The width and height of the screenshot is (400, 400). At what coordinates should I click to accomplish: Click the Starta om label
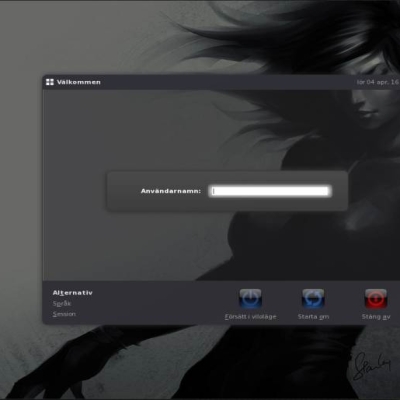(313, 317)
